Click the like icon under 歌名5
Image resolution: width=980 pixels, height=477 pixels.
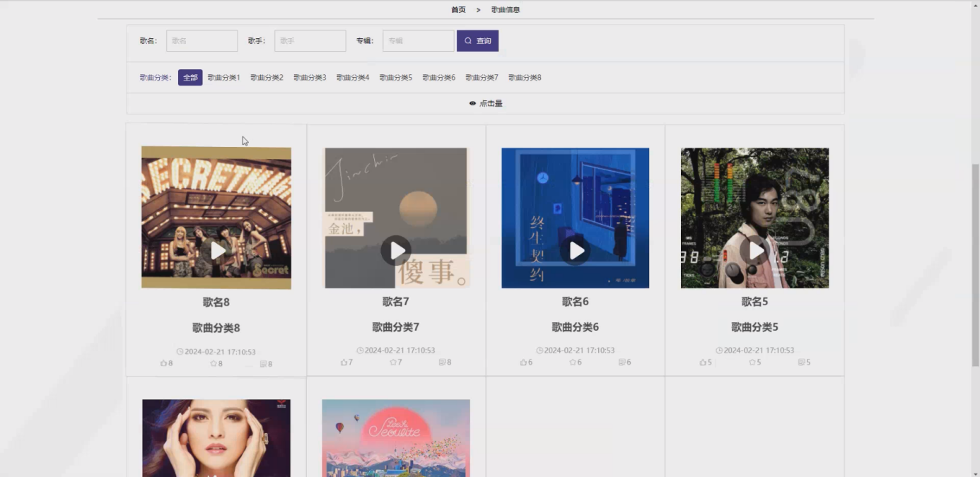coord(703,362)
